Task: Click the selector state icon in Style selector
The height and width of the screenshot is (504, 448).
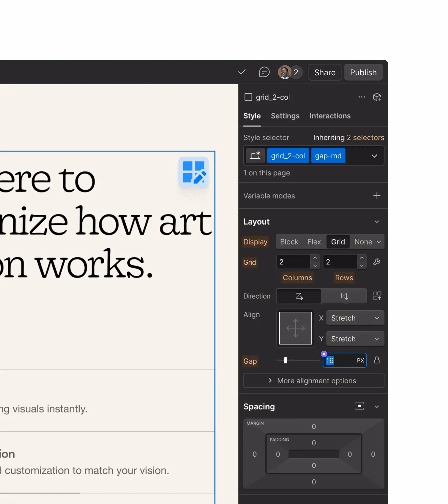Action: pos(255,156)
